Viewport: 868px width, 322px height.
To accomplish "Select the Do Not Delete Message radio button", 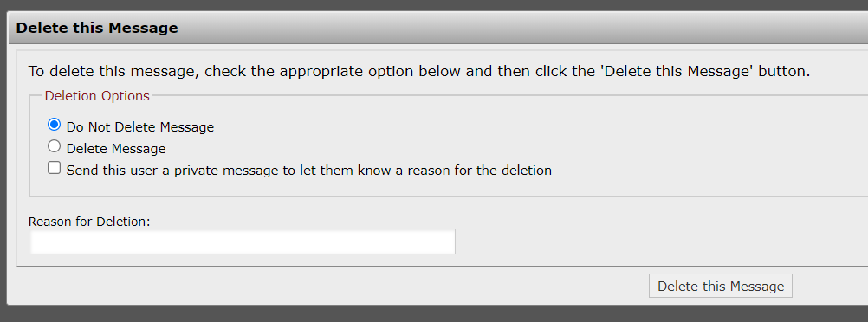I will coord(55,125).
